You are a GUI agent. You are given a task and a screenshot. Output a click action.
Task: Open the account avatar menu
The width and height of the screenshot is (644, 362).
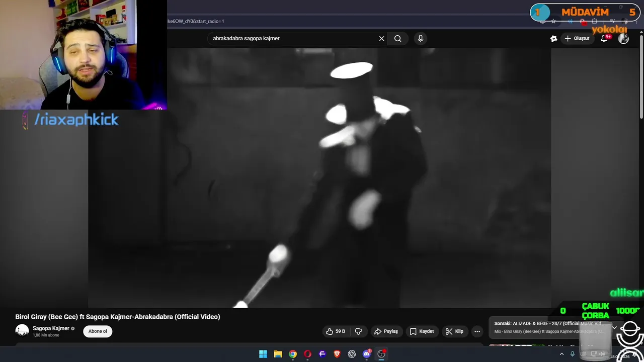(623, 38)
